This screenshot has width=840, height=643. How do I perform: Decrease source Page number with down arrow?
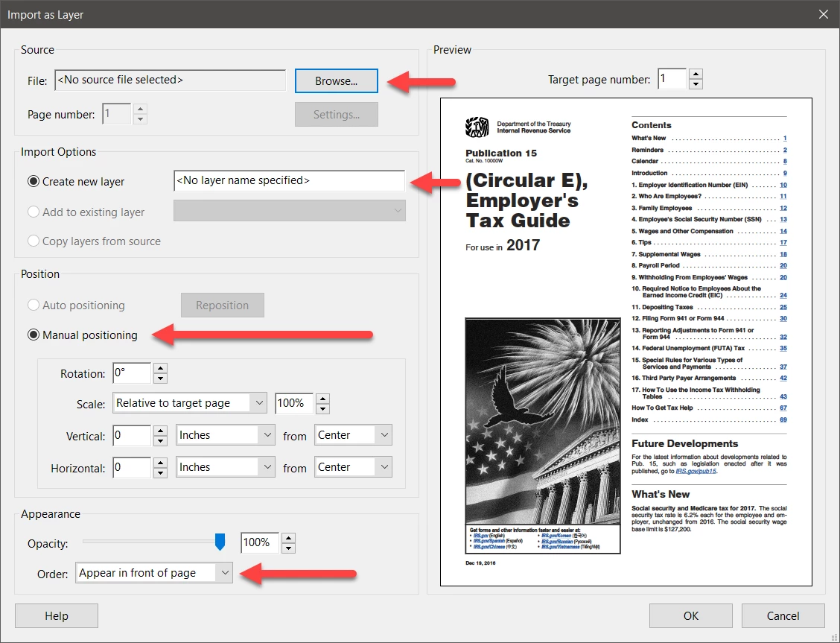[x=140, y=119]
